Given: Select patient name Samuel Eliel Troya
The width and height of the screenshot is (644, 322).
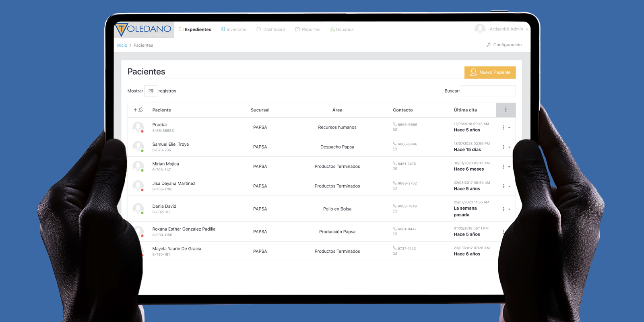Looking at the screenshot, I should [x=171, y=144].
